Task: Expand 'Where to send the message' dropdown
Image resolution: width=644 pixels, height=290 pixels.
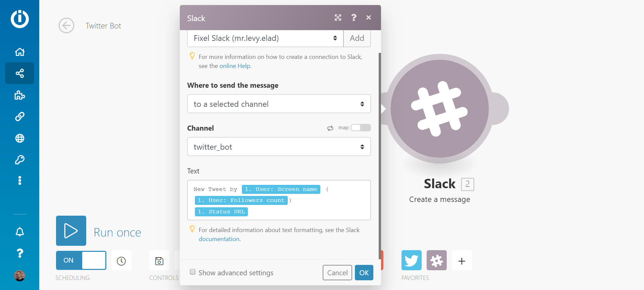Action: tap(279, 104)
